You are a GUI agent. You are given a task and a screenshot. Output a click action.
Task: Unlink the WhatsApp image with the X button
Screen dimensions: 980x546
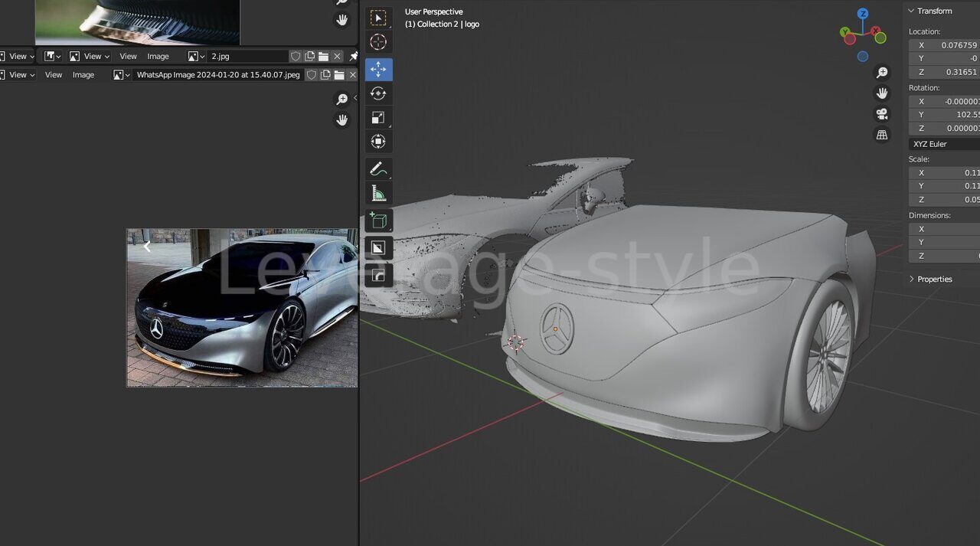coord(353,75)
